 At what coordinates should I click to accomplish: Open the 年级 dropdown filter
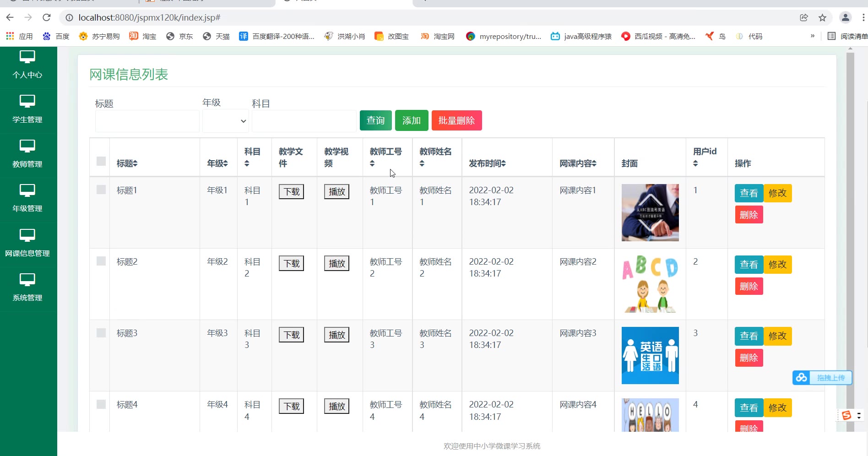point(226,121)
